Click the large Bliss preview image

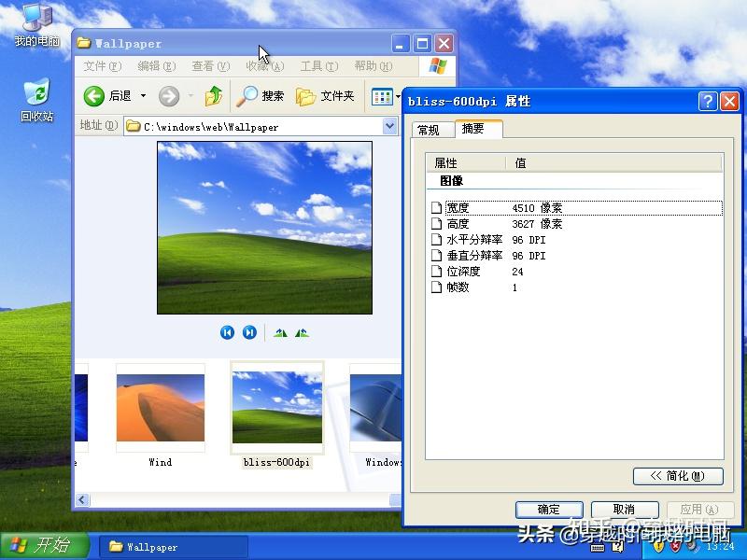[264, 228]
